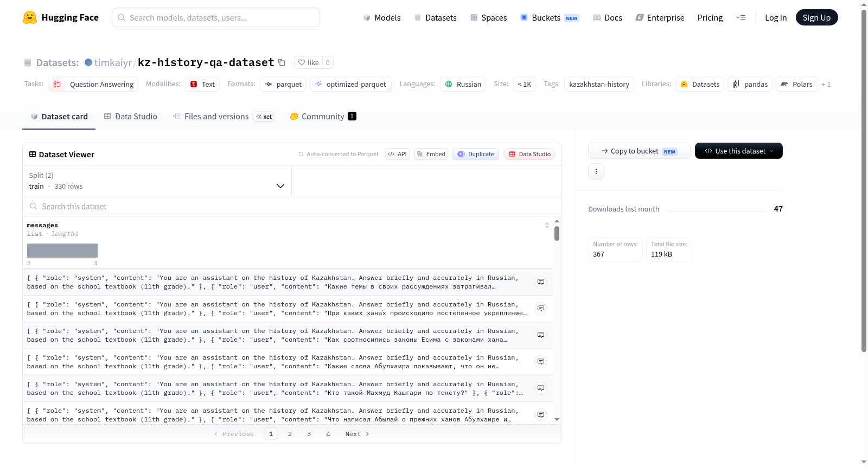Click the pandas library tag
Image resolution: width=868 pixels, height=467 pixels.
[750, 84]
